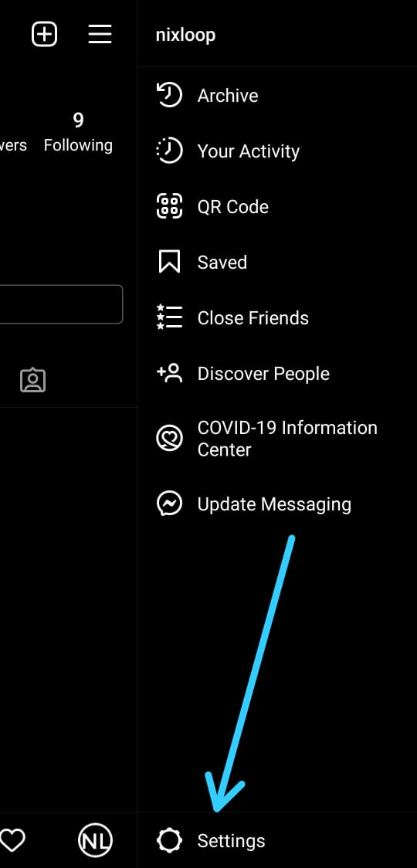Tap the Saved bookmark icon
This screenshot has height=868, width=417.
[169, 262]
